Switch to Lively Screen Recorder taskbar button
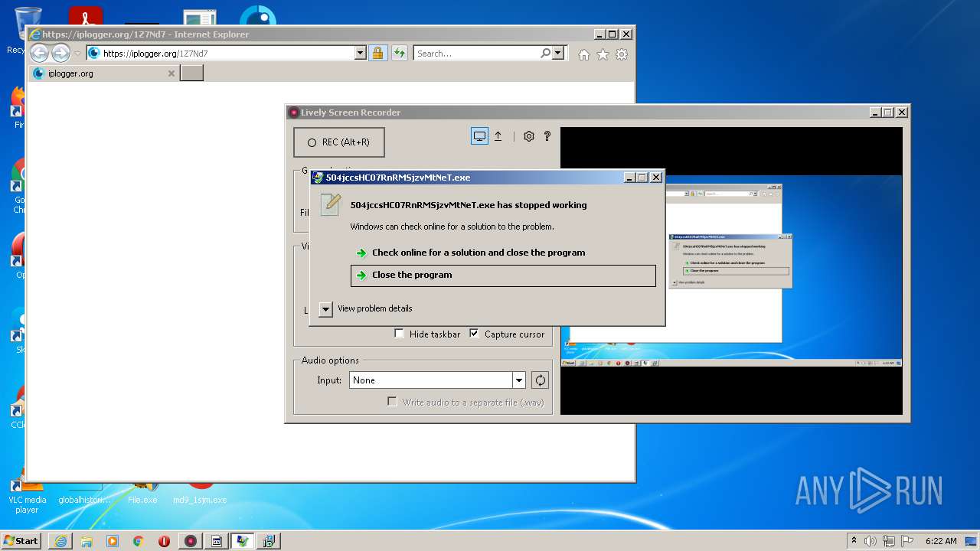The width and height of the screenshot is (980, 551). tap(191, 541)
